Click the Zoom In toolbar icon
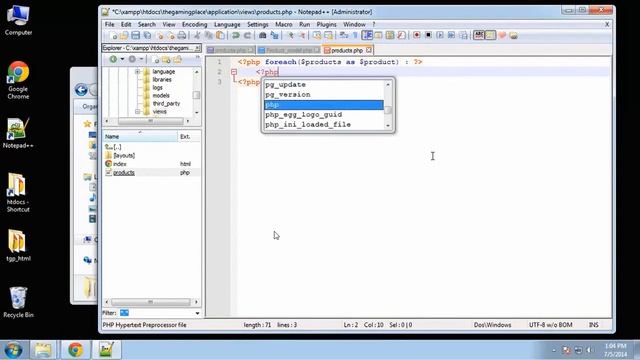Viewport: 640px width, 360px height. pyautogui.click(x=291, y=36)
